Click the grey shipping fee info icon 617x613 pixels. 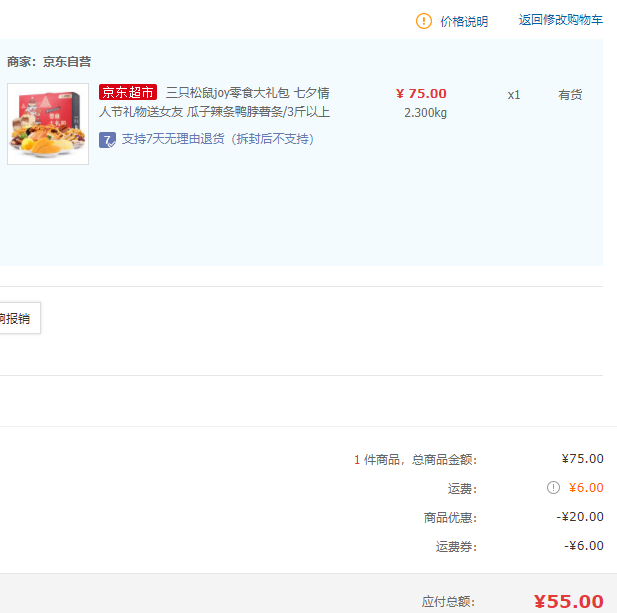553,487
